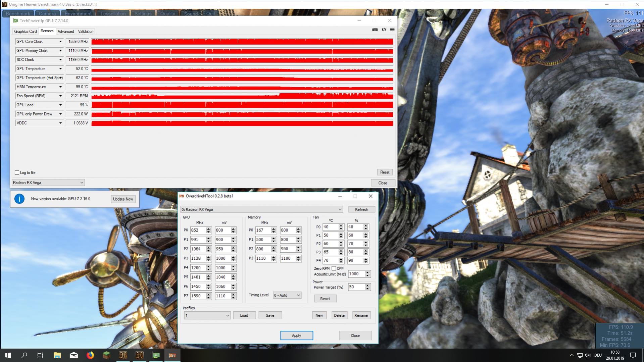Expand the GPU Core Clock sensor dropdown
644x362 pixels.
point(60,42)
